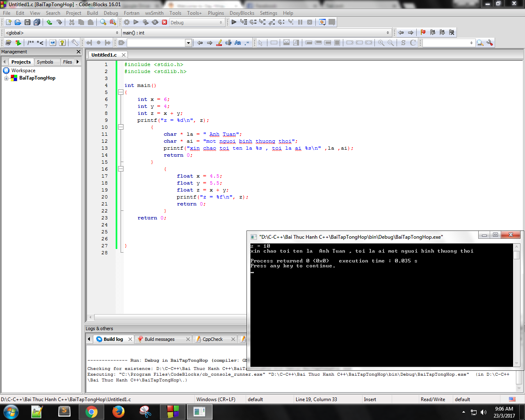The image size is (525, 420).
Task: Click the red Abort build icon
Action: pyautogui.click(x=164, y=22)
